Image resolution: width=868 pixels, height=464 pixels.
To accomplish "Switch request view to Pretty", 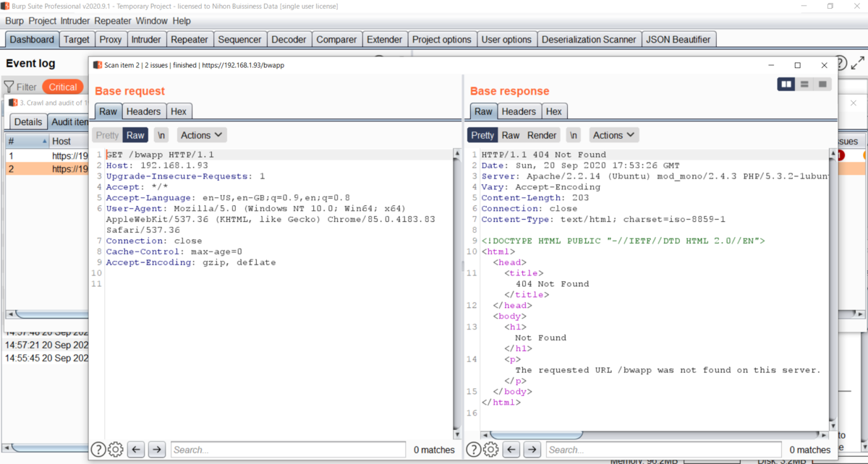I will [107, 135].
